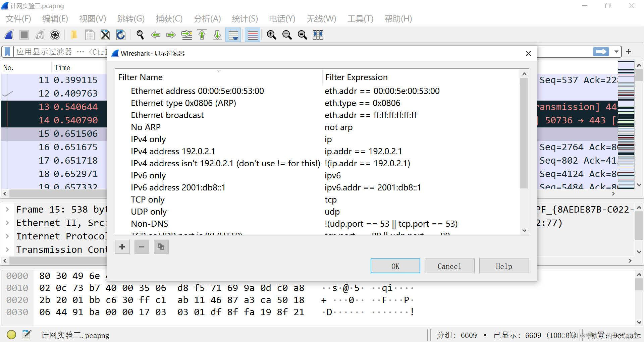644x342 pixels.
Task: Jump to last packet icon
Action: [x=217, y=35]
